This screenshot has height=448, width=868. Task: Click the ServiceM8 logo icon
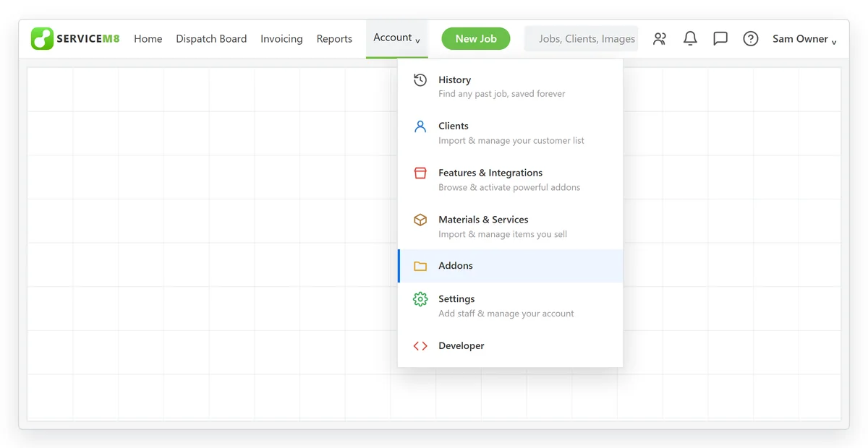tap(42, 38)
